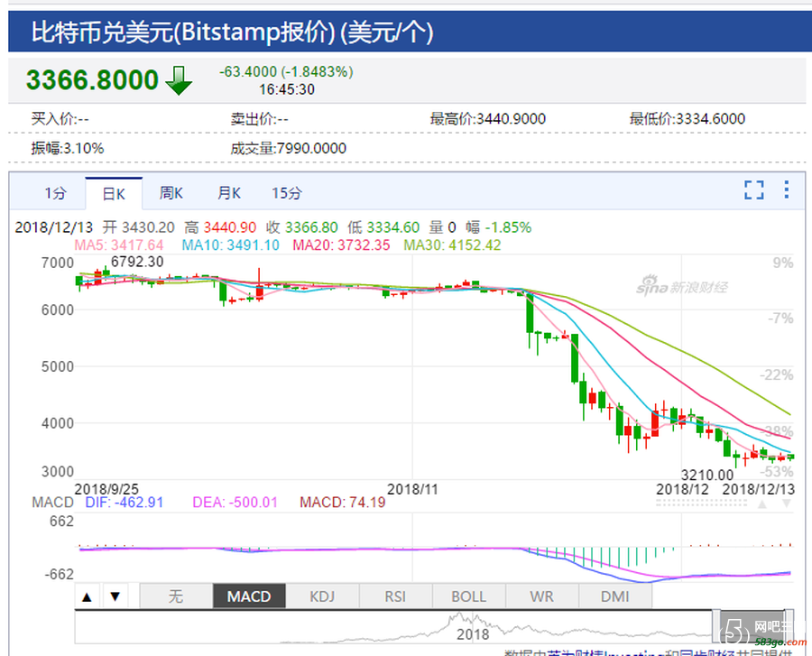812x656 pixels.
Task: Click the MA10: 3491.10 legend value
Action: 230,245
